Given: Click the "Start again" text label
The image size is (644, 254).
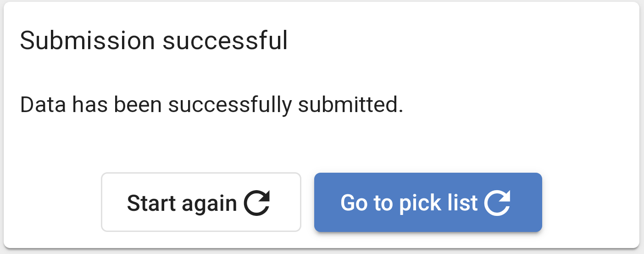Looking at the screenshot, I should click(182, 203).
